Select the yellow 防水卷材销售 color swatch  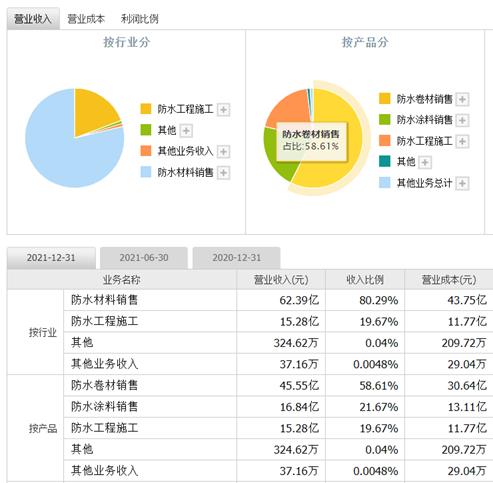pyautogui.click(x=385, y=99)
